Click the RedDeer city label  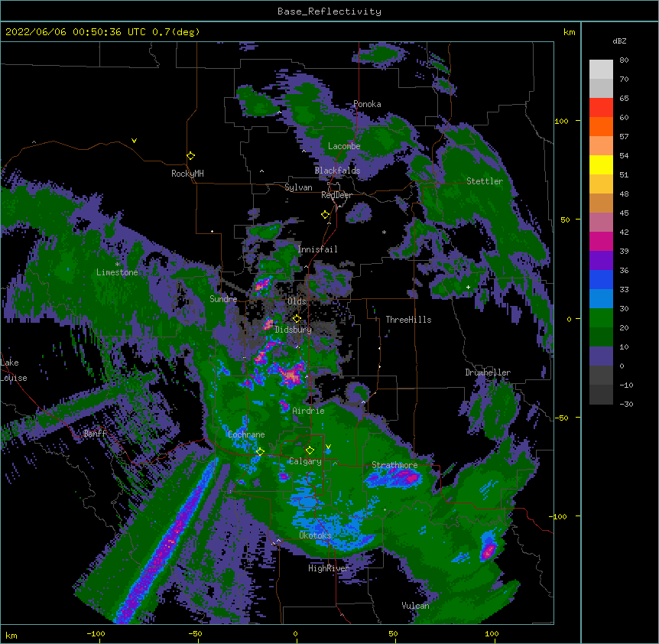(336, 195)
